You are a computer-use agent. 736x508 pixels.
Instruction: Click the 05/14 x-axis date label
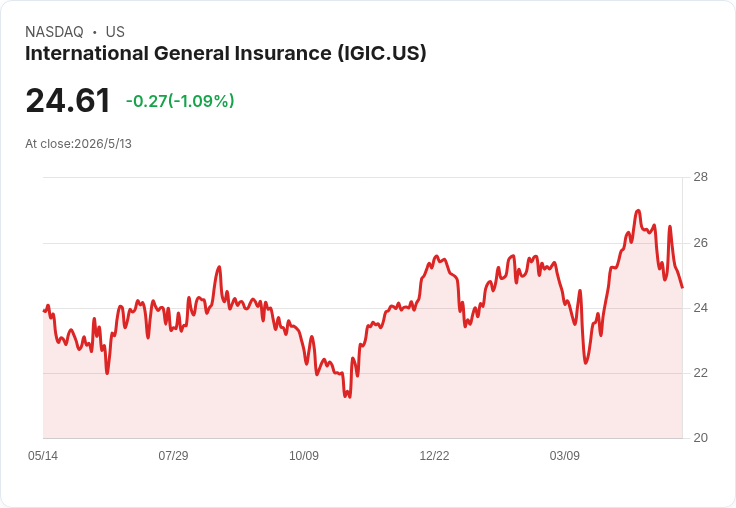coord(43,455)
